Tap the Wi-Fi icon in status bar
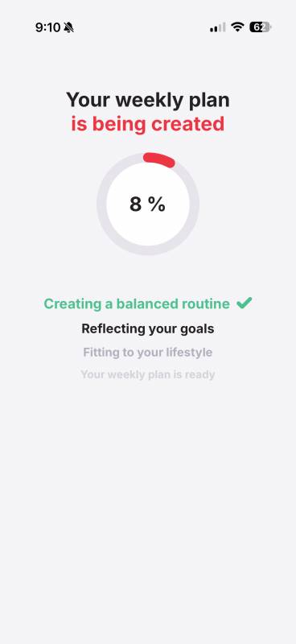 [x=237, y=27]
